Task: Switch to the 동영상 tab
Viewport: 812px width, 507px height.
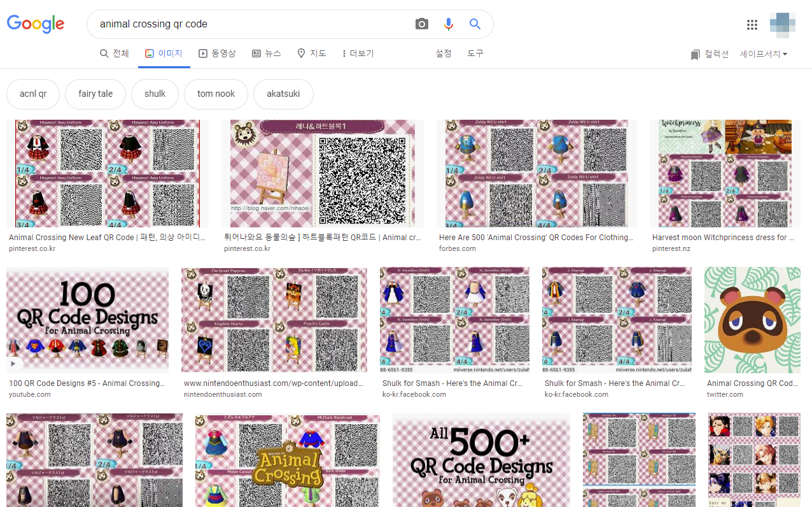Action: [217, 54]
